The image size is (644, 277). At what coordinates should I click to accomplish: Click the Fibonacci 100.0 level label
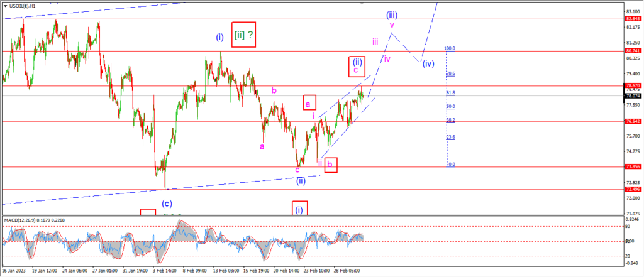click(x=450, y=48)
